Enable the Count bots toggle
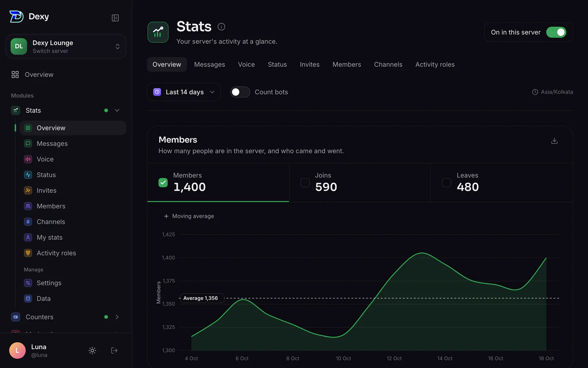588x368 pixels. click(x=240, y=92)
